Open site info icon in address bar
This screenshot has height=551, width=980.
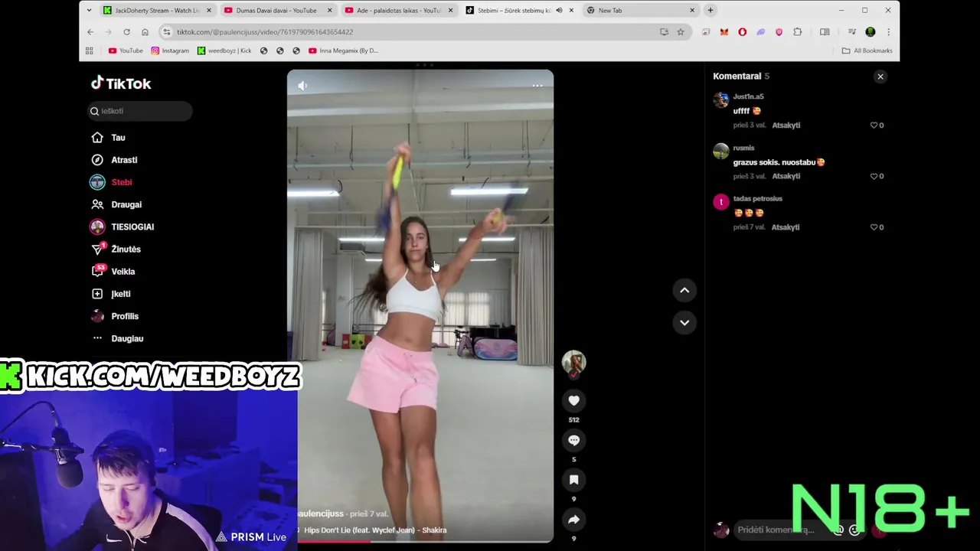pos(166,32)
